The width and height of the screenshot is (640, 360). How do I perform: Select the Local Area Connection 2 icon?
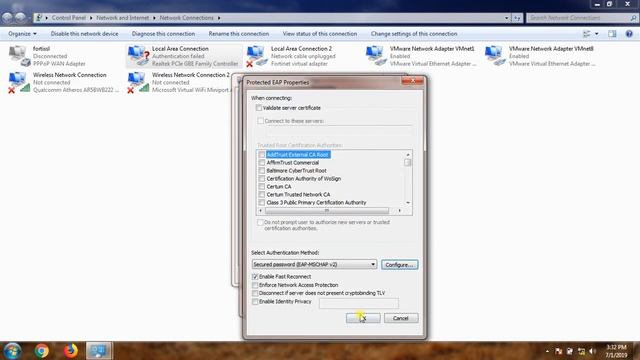pyautogui.click(x=257, y=56)
